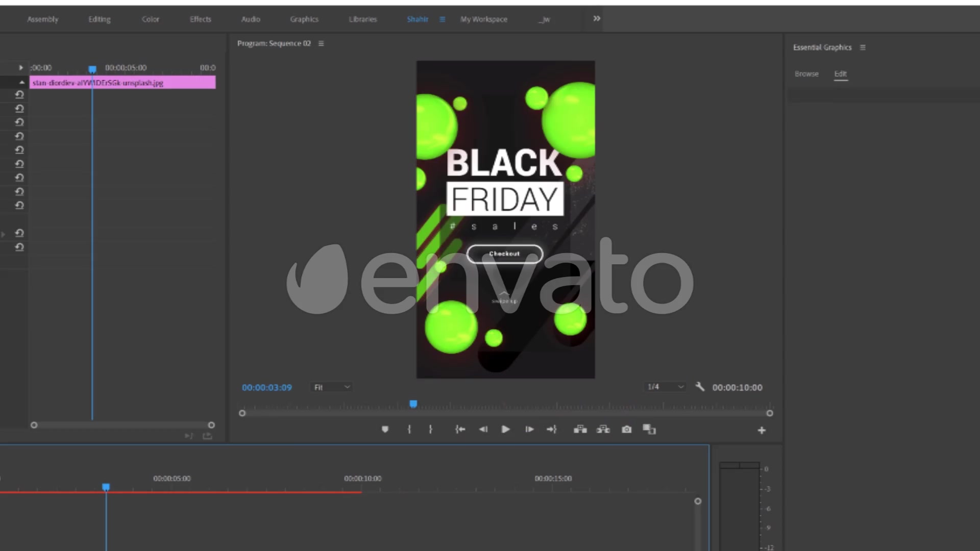
Task: Toggle the Effect Controls timeline view arrow
Action: pyautogui.click(x=21, y=67)
